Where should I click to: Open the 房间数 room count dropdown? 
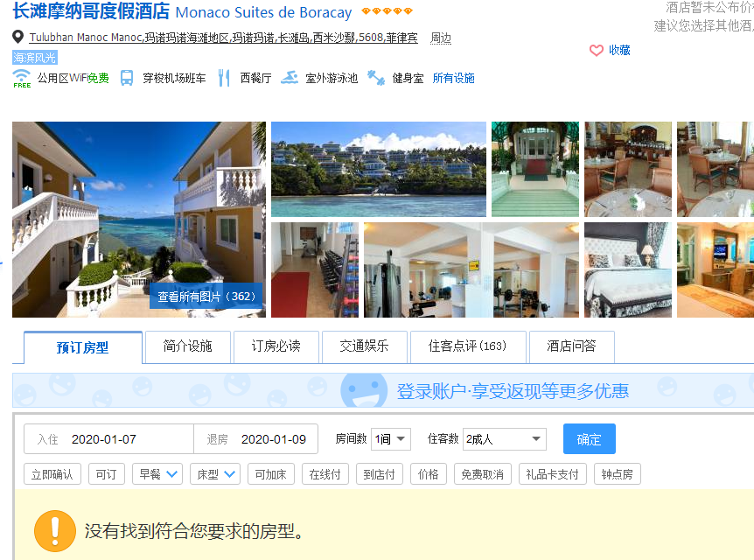[390, 439]
